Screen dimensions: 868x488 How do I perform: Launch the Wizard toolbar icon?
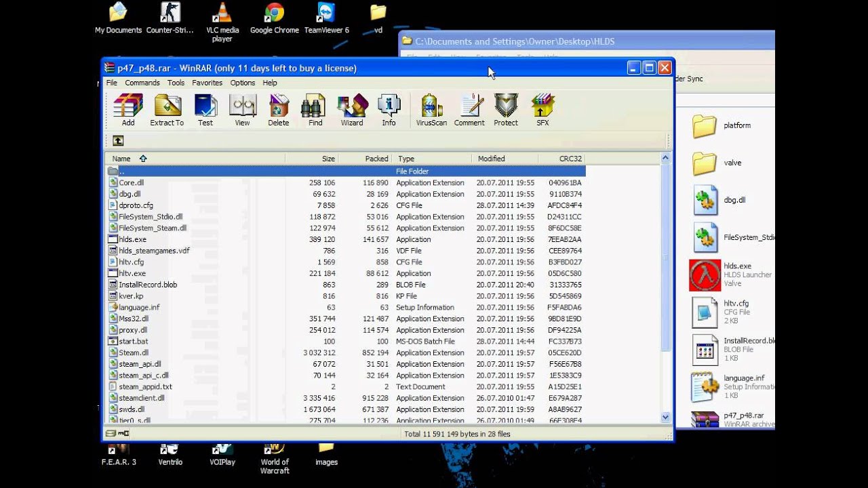[352, 110]
